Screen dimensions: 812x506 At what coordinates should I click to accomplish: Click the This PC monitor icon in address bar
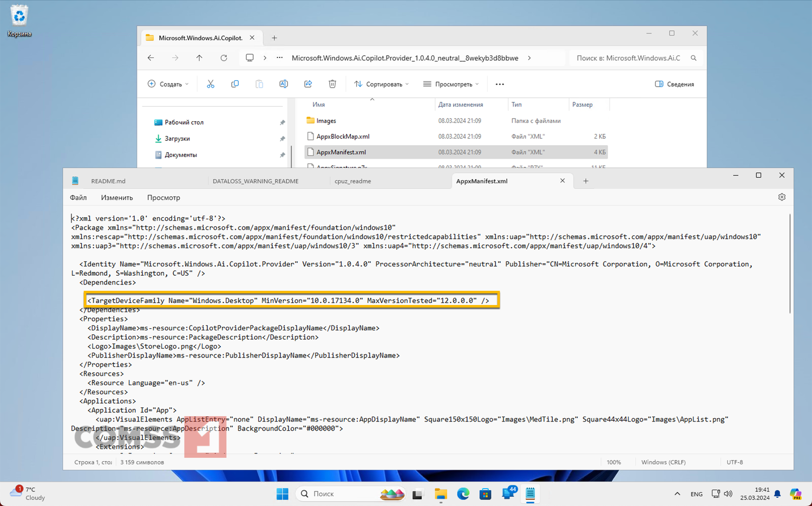click(250, 58)
